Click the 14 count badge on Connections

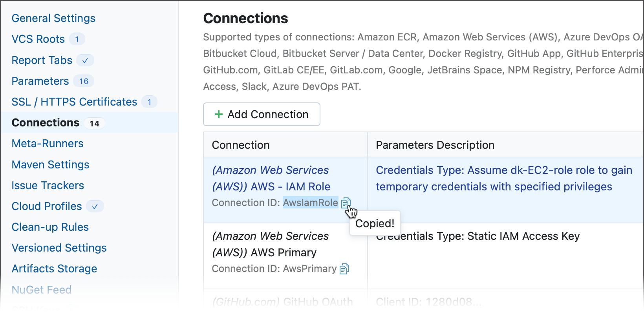[x=95, y=122]
